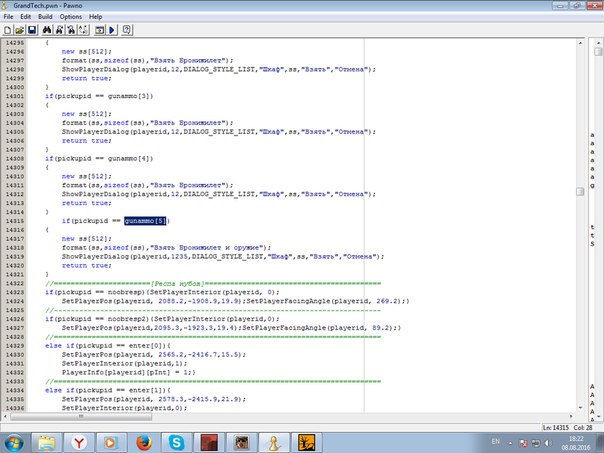This screenshot has height=453, width=604.
Task: Click the horizontal scrollbar right arrow
Action: pyautogui.click(x=571, y=416)
